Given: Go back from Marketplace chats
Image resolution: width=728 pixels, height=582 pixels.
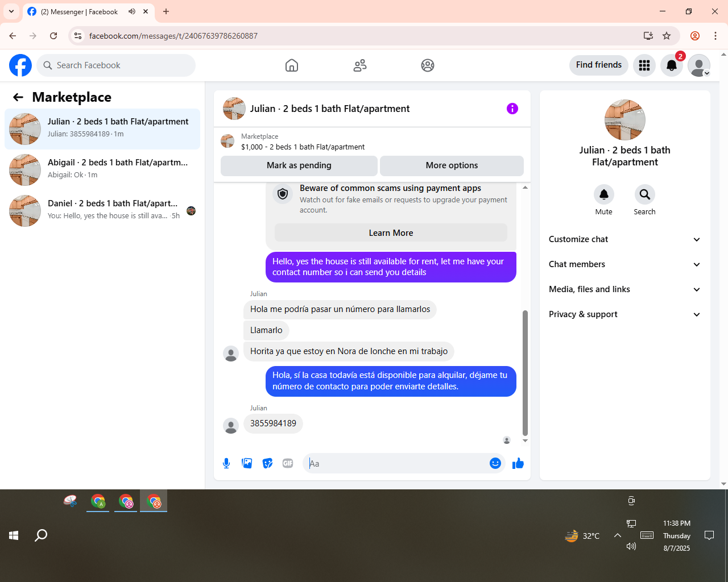Looking at the screenshot, I should (x=18, y=97).
